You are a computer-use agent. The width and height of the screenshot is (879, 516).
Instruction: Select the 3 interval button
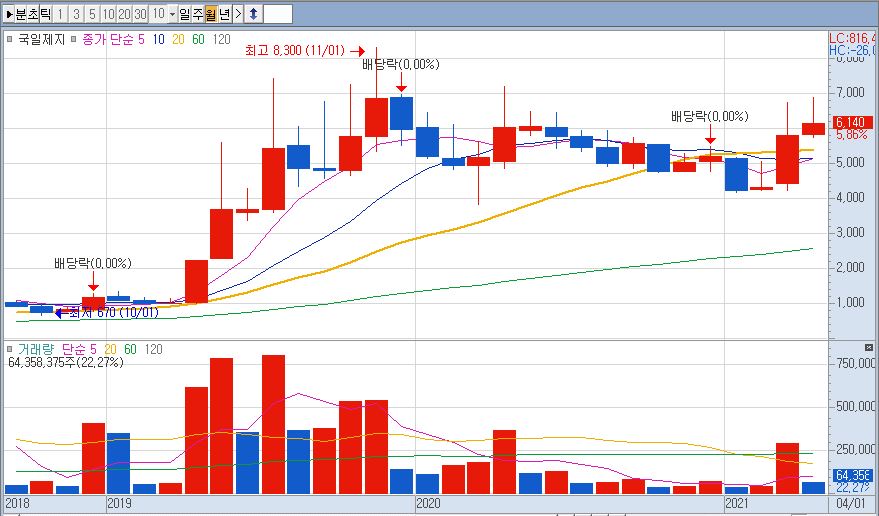(76, 14)
